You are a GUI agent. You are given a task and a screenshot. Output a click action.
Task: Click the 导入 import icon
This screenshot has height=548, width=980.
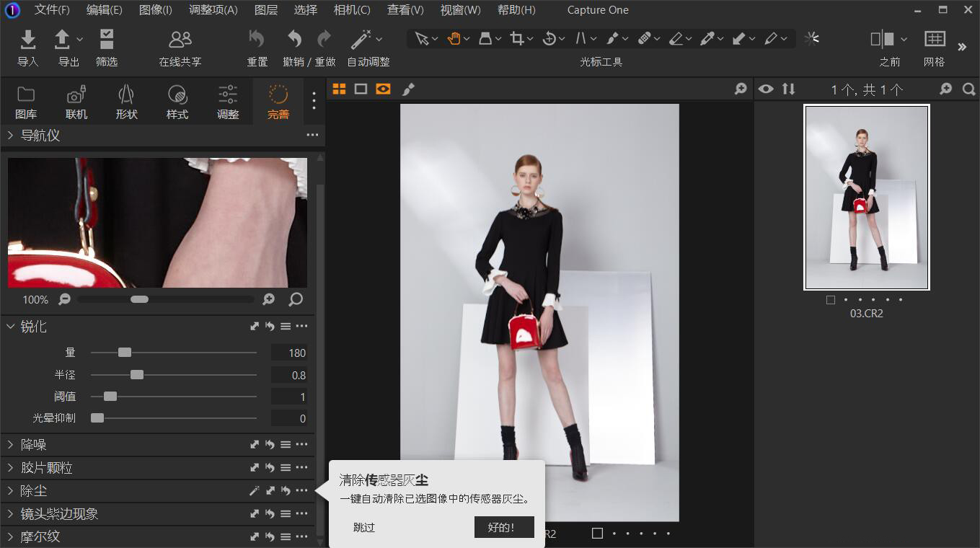(x=27, y=38)
